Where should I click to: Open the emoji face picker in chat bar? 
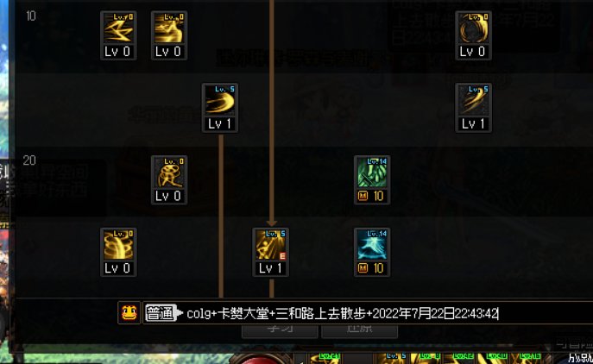click(x=129, y=313)
